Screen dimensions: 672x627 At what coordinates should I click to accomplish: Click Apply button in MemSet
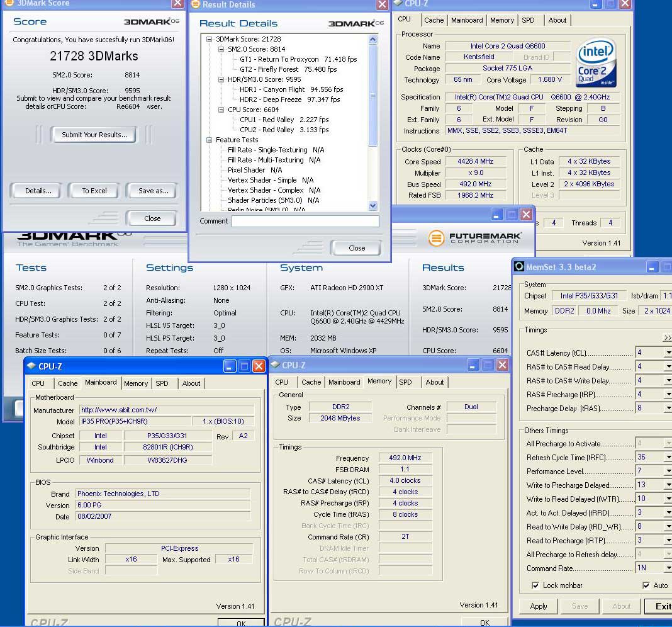tap(538, 606)
